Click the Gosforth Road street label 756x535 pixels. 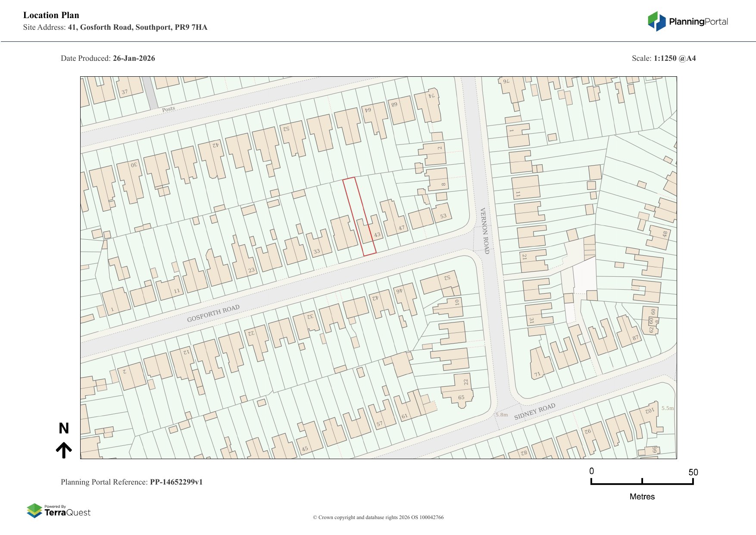[x=213, y=313]
